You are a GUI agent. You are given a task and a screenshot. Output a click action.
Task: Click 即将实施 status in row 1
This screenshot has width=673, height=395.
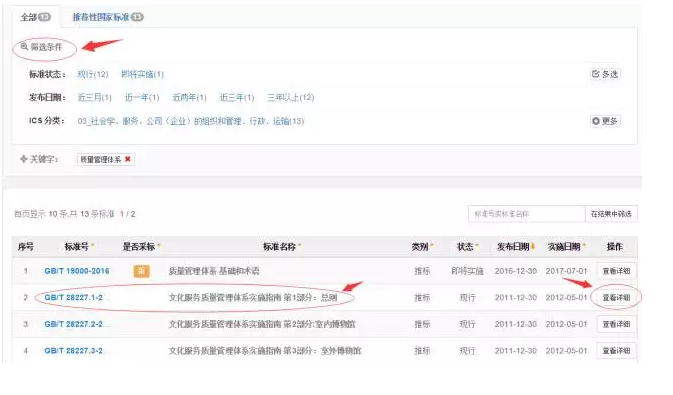click(467, 271)
